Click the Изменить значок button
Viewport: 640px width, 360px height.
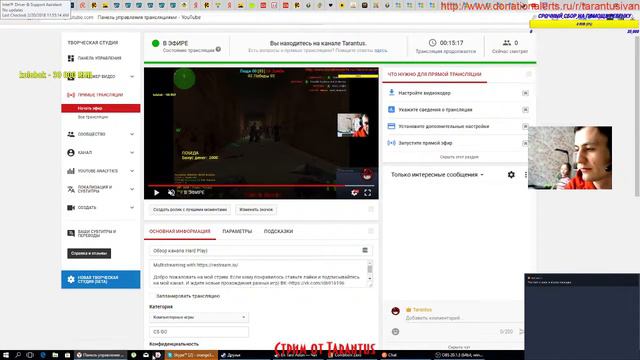coord(256,210)
